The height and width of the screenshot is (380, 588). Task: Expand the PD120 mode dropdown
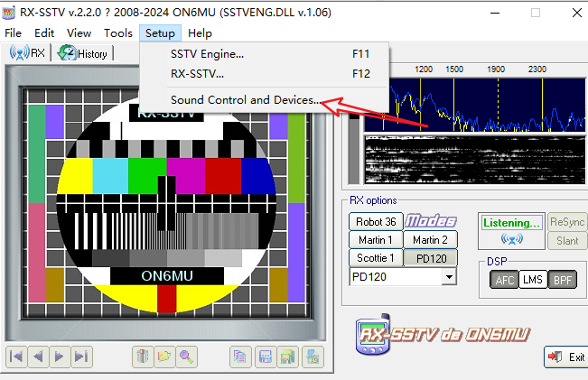449,277
